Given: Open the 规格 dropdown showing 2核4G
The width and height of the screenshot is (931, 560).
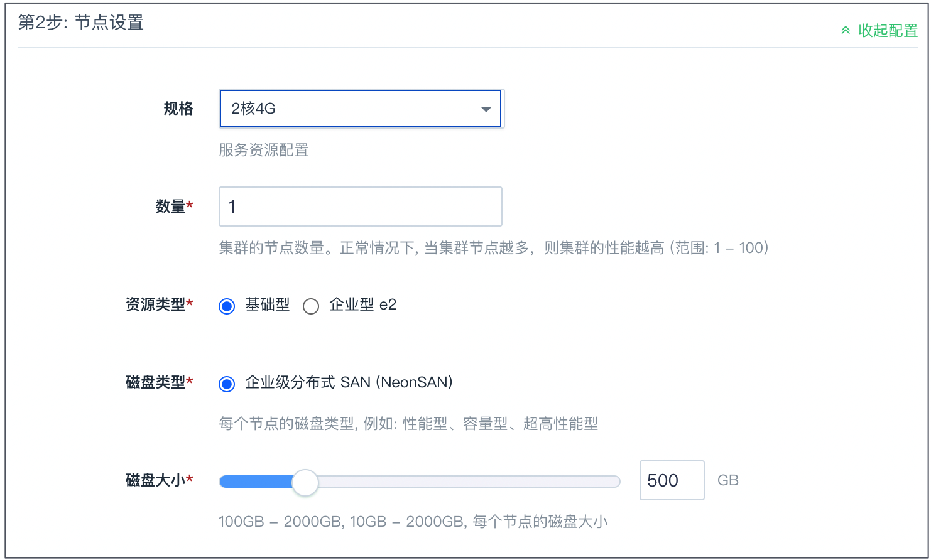Looking at the screenshot, I should pyautogui.click(x=361, y=109).
